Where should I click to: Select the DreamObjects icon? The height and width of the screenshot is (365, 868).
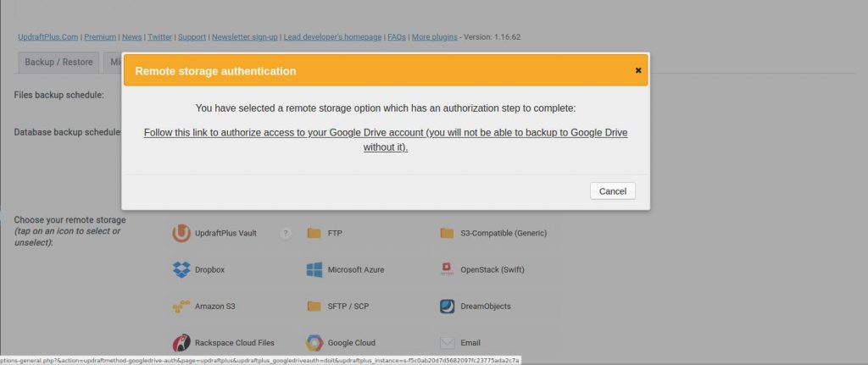447,307
